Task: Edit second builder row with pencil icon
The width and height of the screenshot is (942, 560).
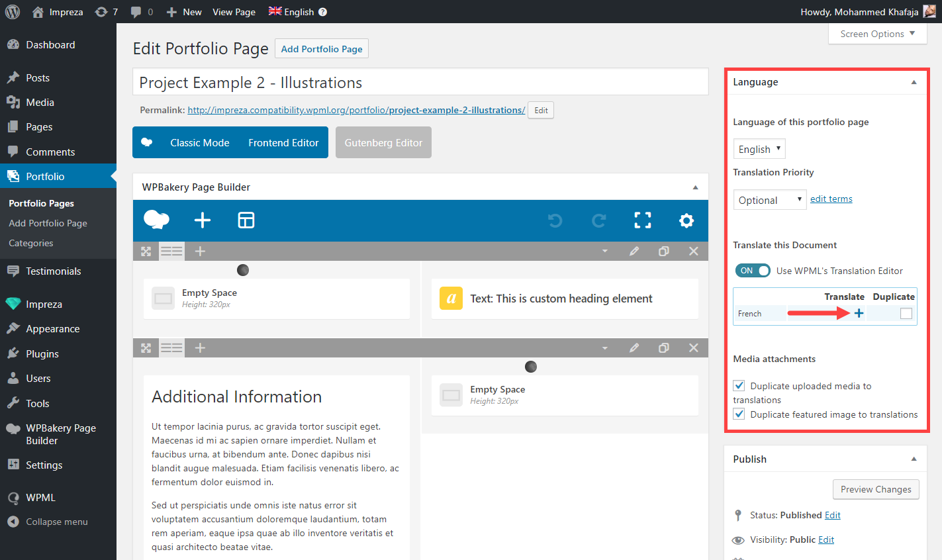Action: 634,348
